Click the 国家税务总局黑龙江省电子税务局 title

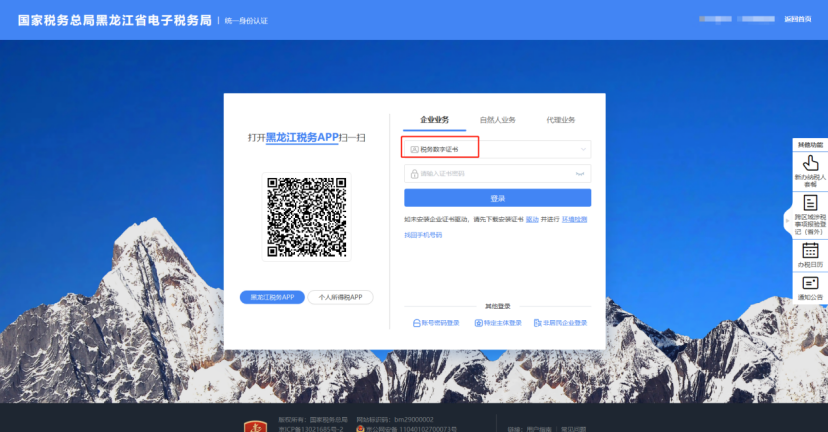click(115, 20)
